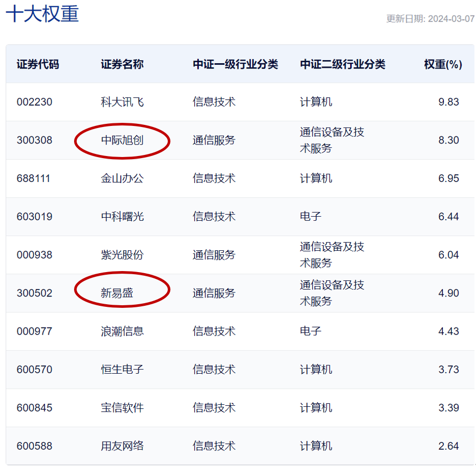Select stock code 300308
The height and width of the screenshot is (468, 476).
[34, 140]
